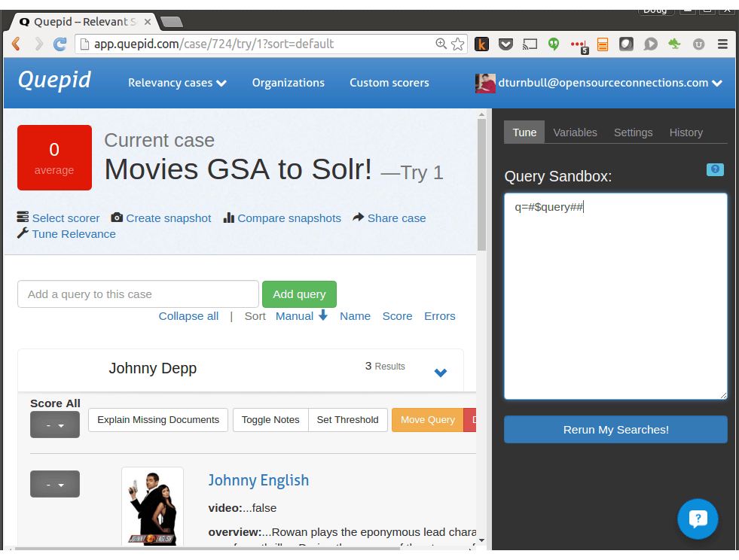This screenshot has width=739, height=560.
Task: Open the Score All rating dropdown
Action: (55, 425)
